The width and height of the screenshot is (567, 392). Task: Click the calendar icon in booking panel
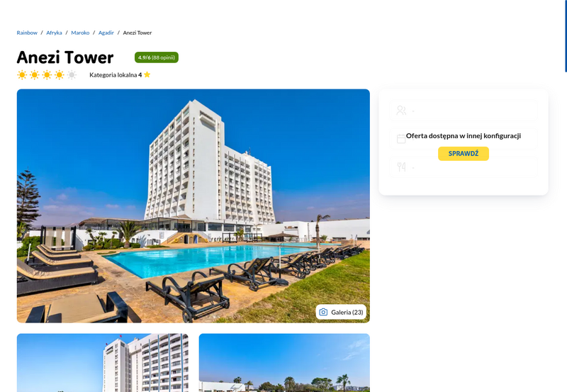tap(401, 138)
